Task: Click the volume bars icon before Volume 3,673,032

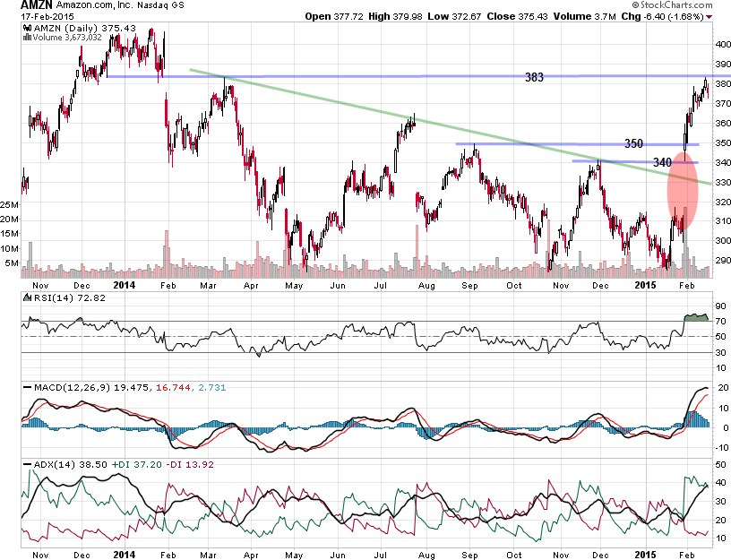Action: pyautogui.click(x=27, y=38)
